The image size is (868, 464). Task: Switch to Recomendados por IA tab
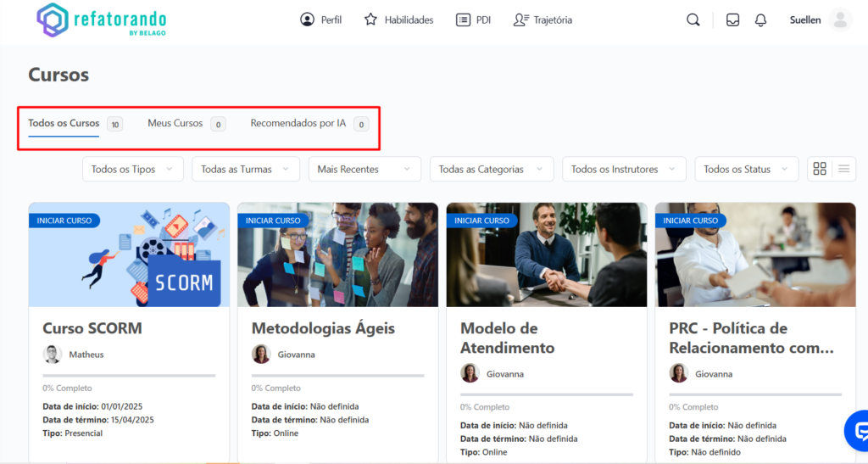(x=298, y=124)
